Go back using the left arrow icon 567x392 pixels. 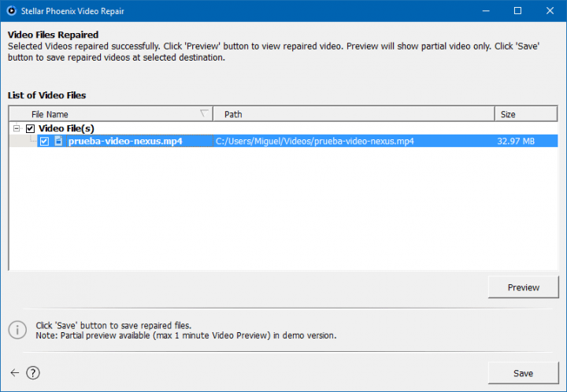(15, 373)
